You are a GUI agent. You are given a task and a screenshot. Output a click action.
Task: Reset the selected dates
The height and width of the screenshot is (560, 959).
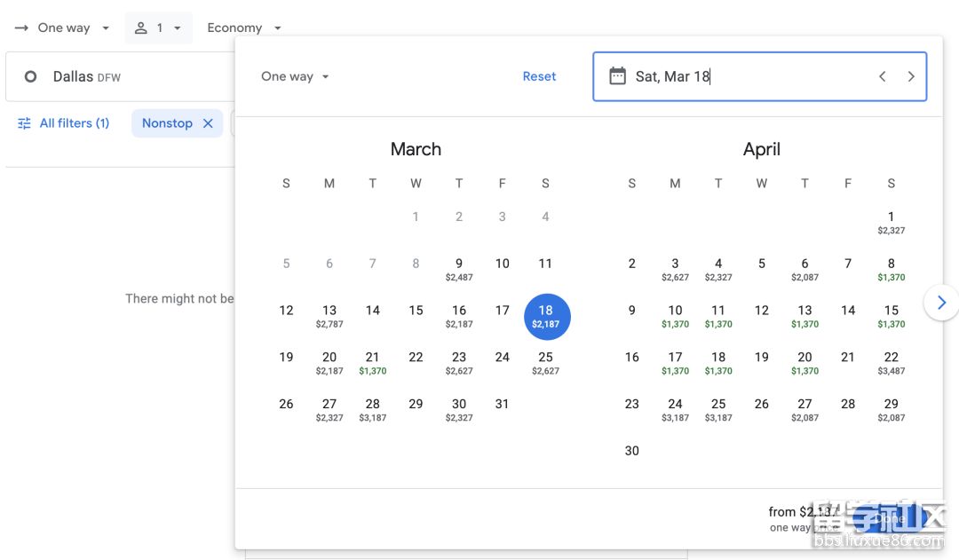539,76
